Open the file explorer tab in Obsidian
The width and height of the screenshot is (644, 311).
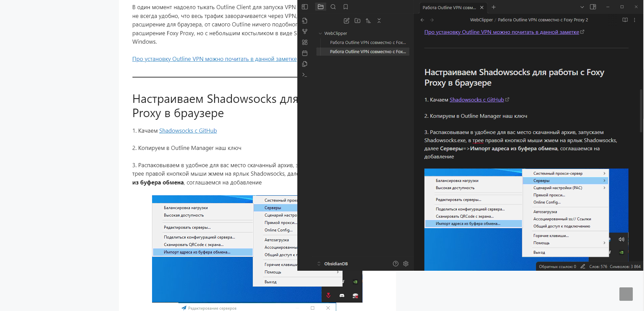(x=321, y=7)
